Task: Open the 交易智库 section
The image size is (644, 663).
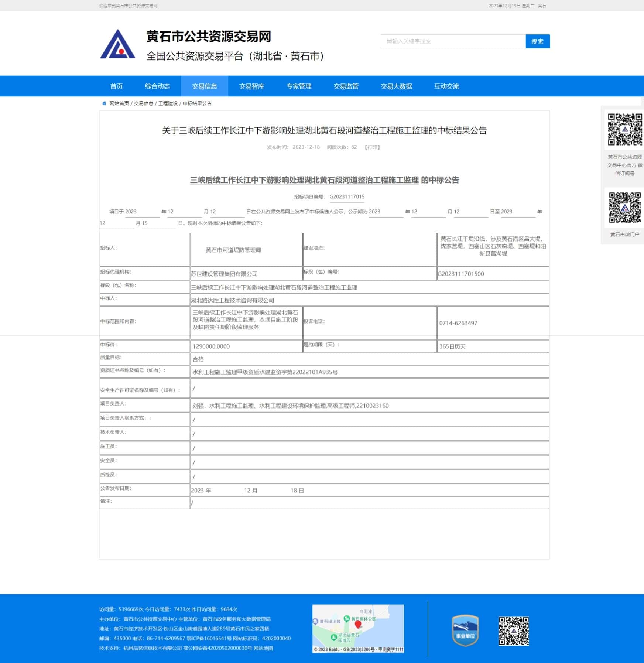Action: tap(251, 86)
